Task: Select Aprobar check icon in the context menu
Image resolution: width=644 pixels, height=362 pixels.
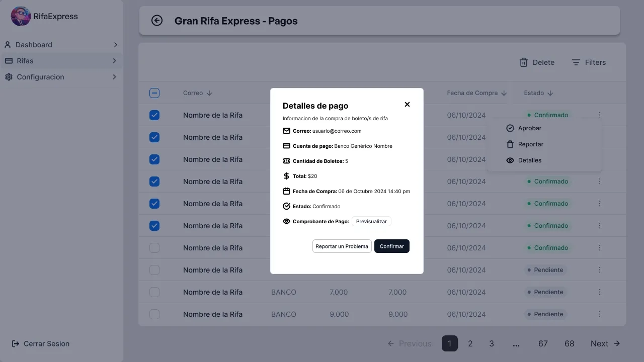Action: pos(510,128)
